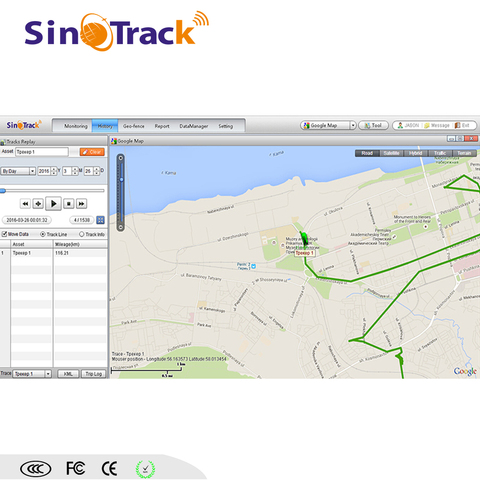This screenshot has height=480, width=480.
Task: Select the Track Info radio option
Action: pyautogui.click(x=82, y=234)
